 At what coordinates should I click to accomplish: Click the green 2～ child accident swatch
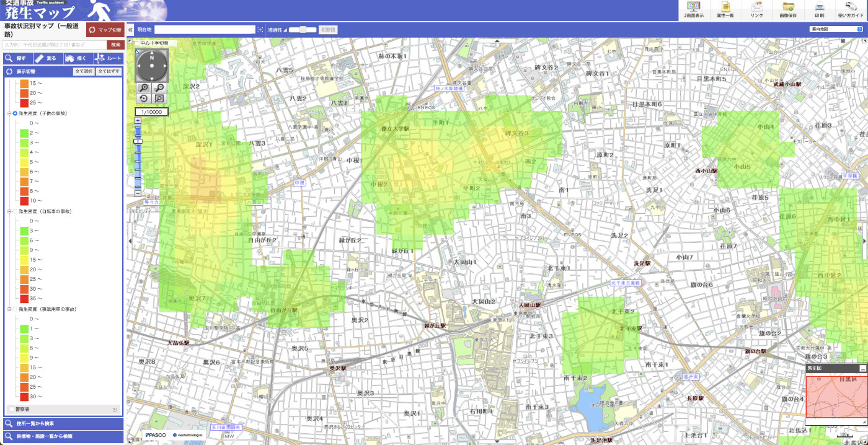coord(25,133)
